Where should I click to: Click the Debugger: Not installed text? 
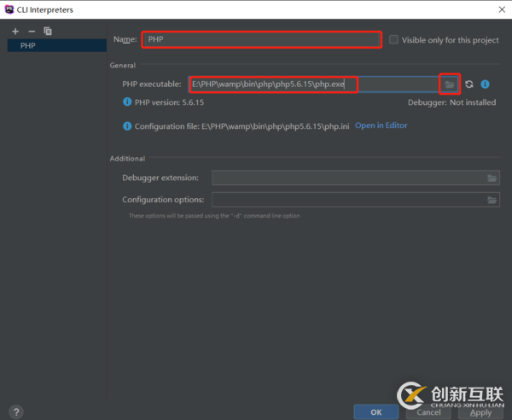pyautogui.click(x=452, y=102)
